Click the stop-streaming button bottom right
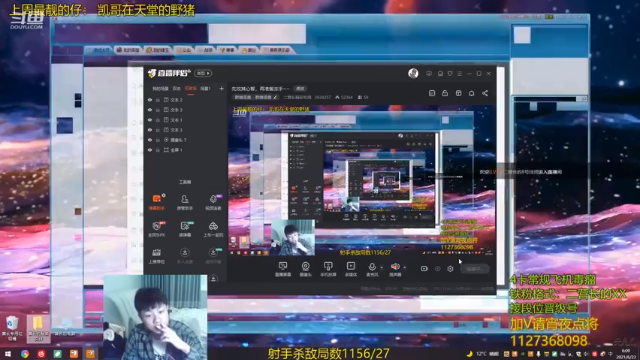640x360 pixels. (474, 269)
